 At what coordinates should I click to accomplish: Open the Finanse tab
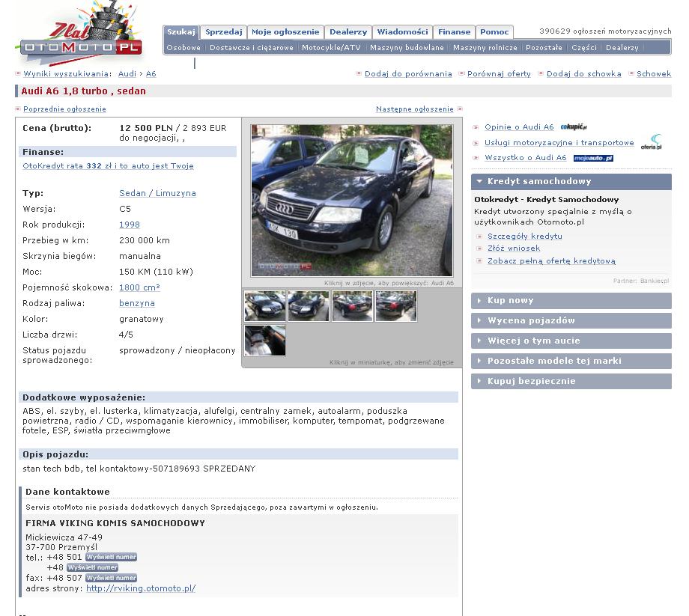454,32
